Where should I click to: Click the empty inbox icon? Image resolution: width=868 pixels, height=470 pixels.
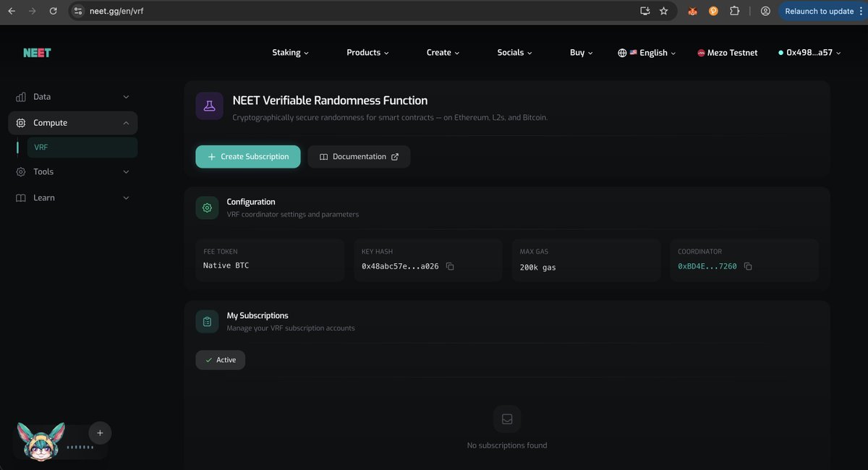coord(507,419)
